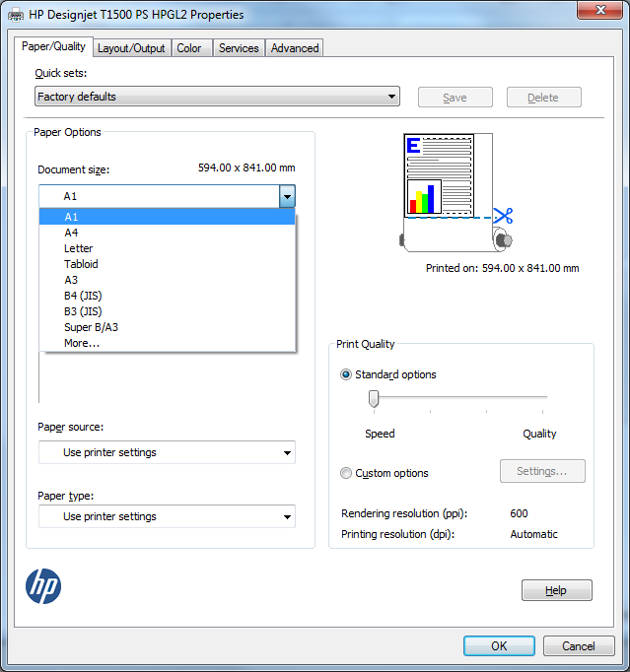Image resolution: width=630 pixels, height=672 pixels.
Task: Choose A4 from the document size list
Action: tap(167, 233)
